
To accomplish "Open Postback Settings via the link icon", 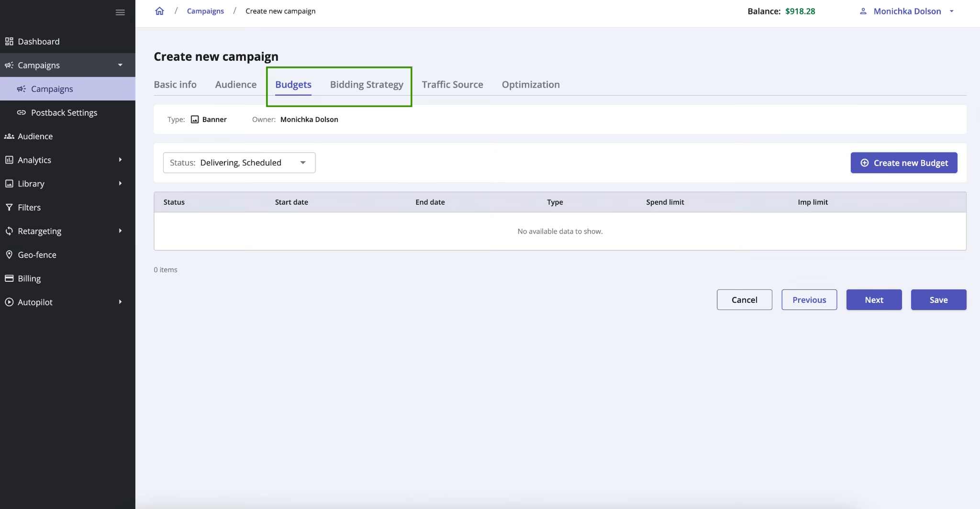I will pyautogui.click(x=22, y=113).
